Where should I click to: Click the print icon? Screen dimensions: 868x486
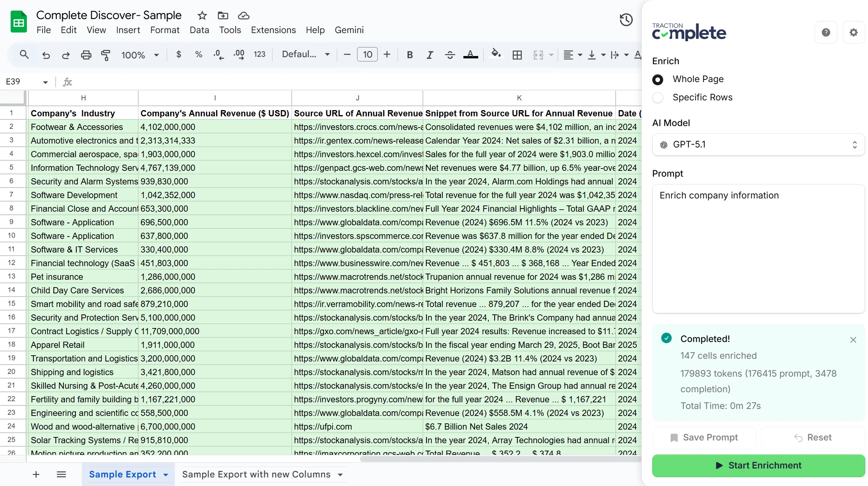coord(86,55)
